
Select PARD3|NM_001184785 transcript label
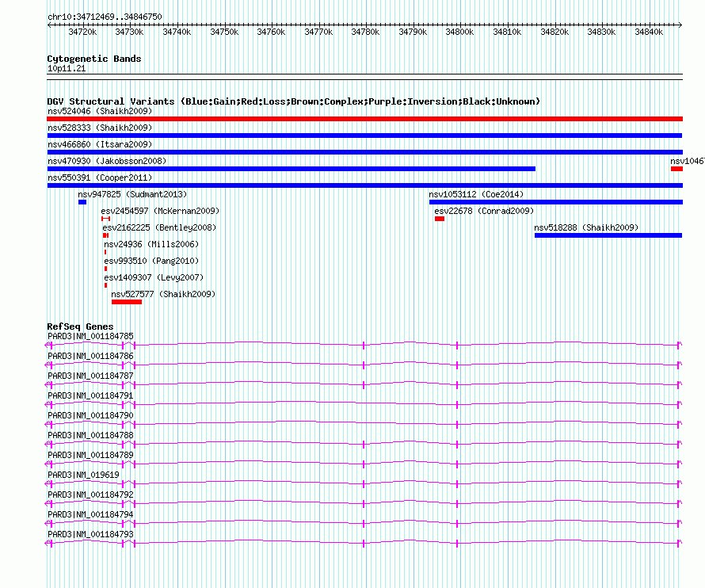point(90,337)
